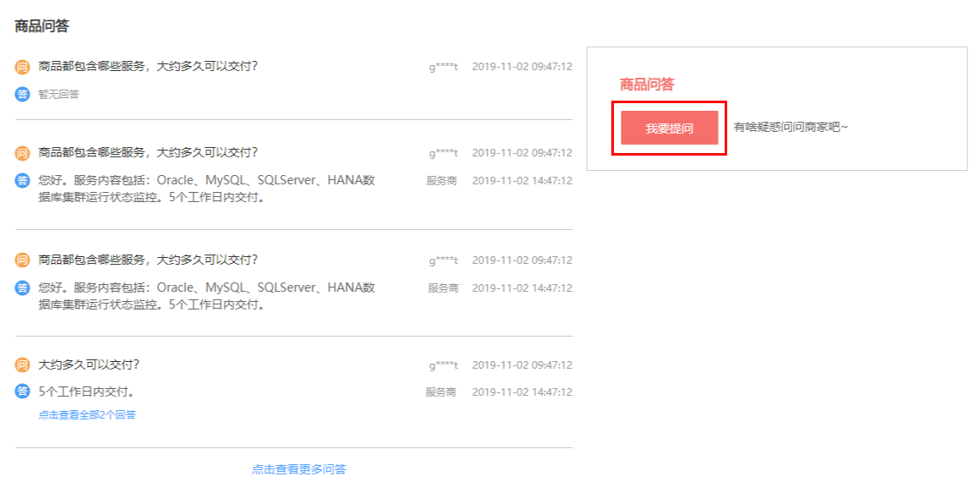Click the 答 icon beside 5个工作日内交付。

[23, 392]
